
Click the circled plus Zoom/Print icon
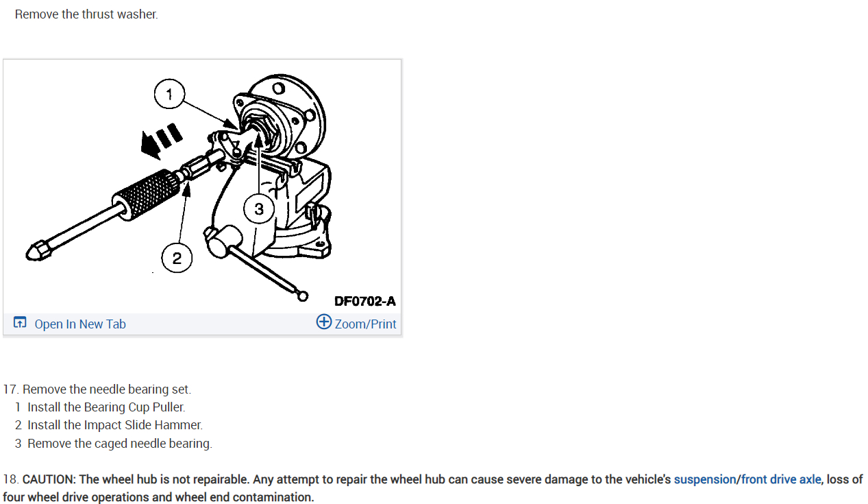coord(324,322)
